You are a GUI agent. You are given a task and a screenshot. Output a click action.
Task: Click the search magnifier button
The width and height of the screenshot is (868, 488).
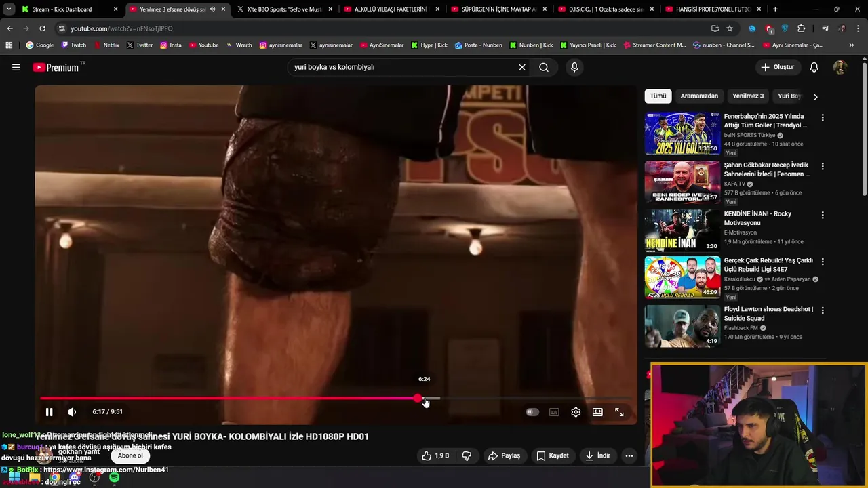coord(544,67)
